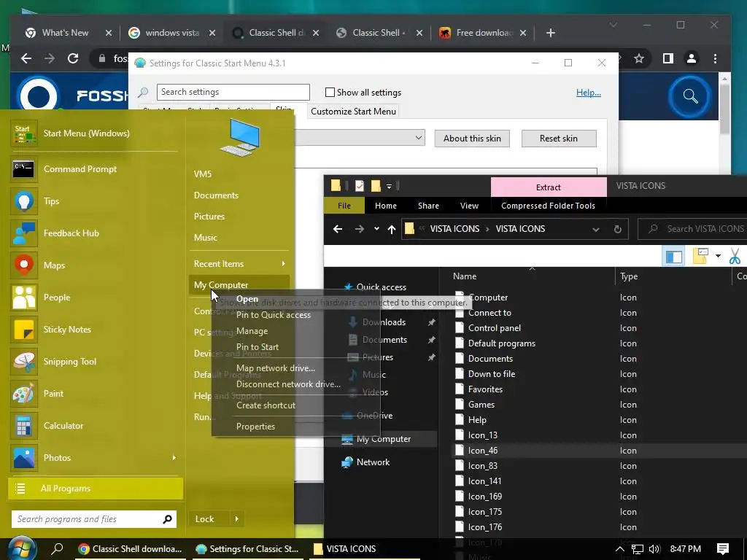Open the People app icon

[23, 297]
